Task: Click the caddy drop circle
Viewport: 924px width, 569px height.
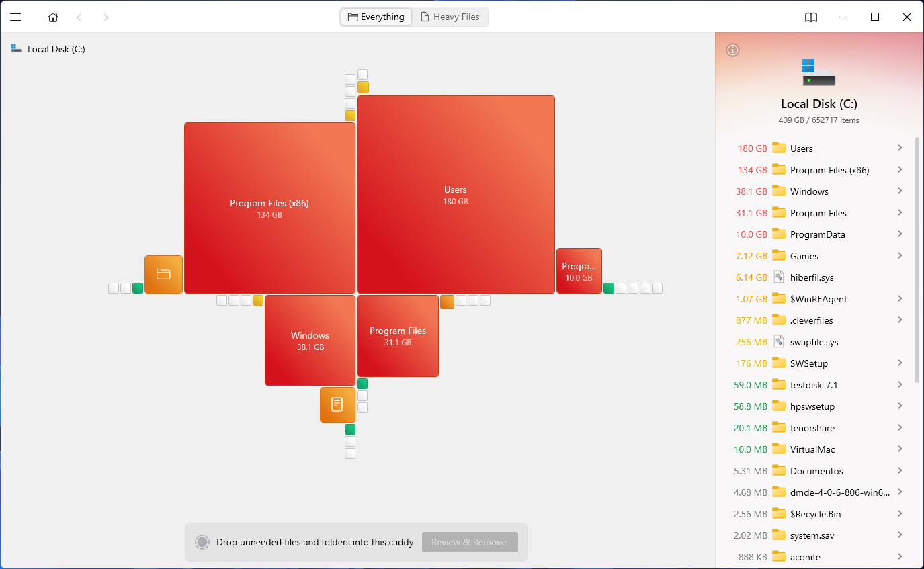Action: pyautogui.click(x=202, y=542)
